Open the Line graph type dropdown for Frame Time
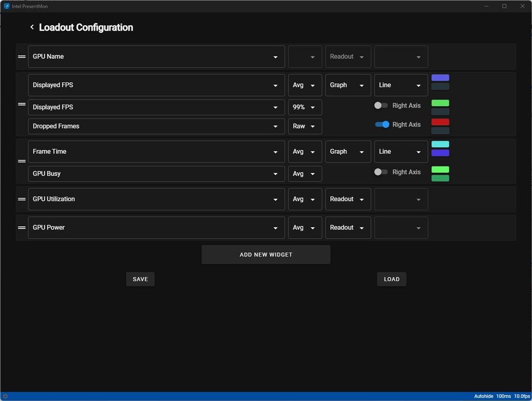Viewport: 532px width, 401px height. coord(401,152)
